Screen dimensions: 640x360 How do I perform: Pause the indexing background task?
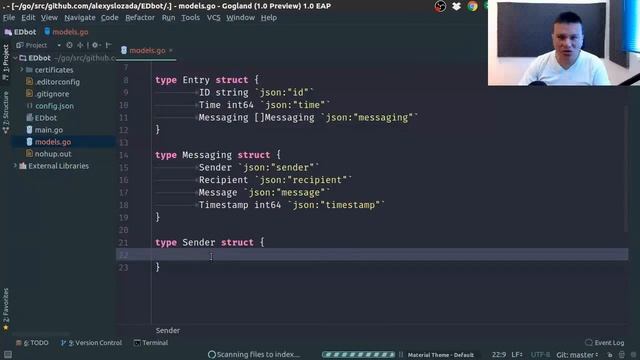tap(401, 355)
